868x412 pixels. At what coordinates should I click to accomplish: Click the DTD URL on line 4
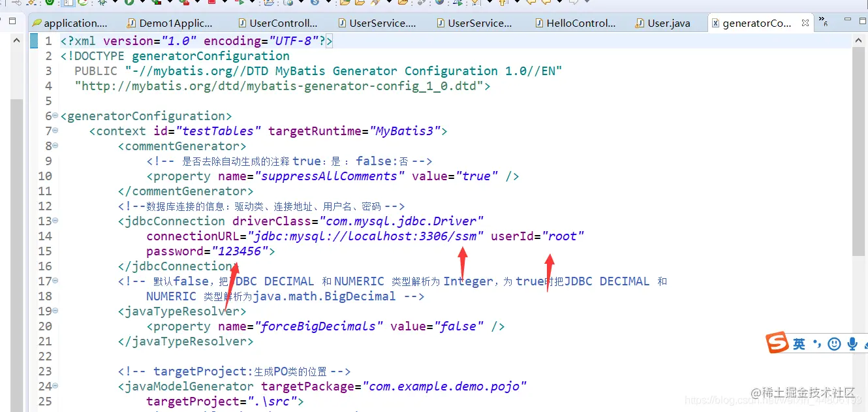[279, 86]
